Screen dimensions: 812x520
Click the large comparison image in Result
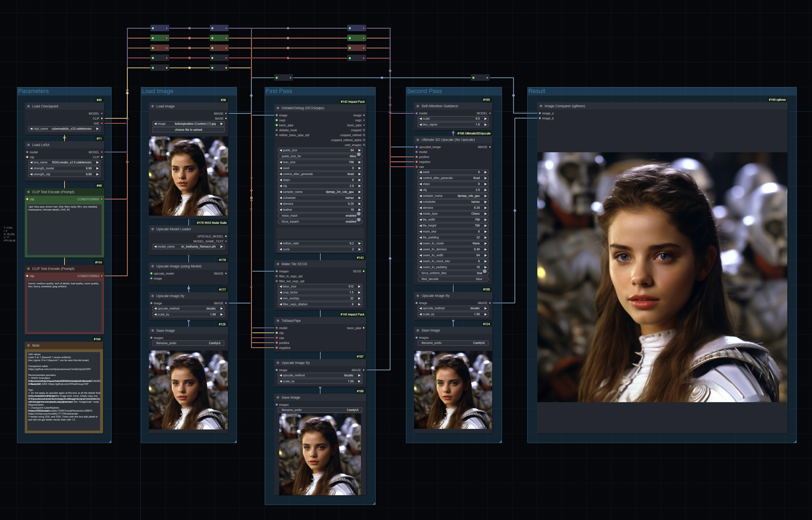[x=662, y=277]
